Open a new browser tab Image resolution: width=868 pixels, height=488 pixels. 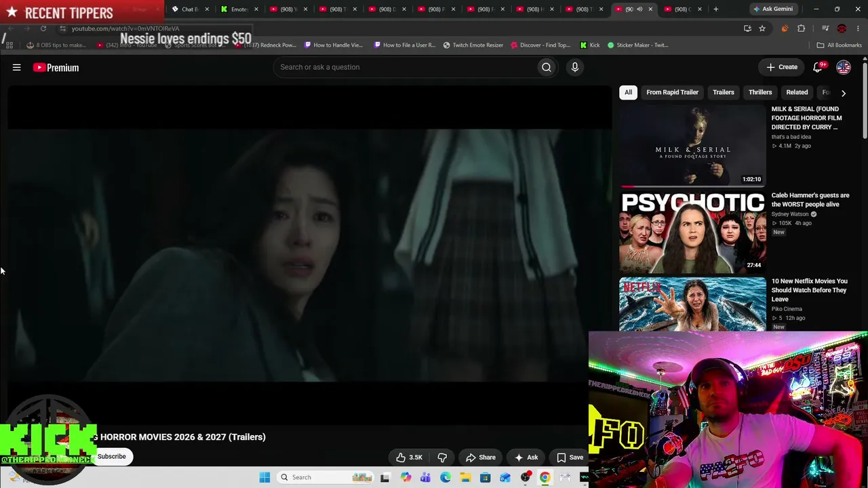point(715,9)
